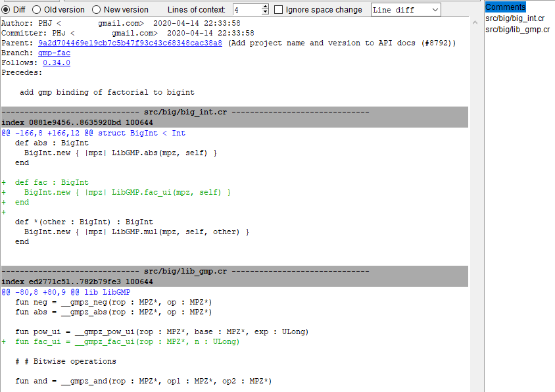555x392 pixels.
Task: Select the Old version radio button
Action: [36, 10]
